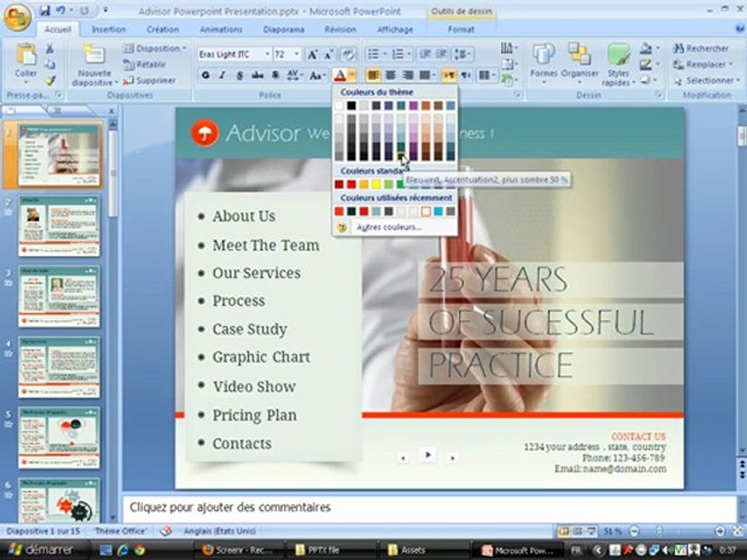Switch to the Création tab
747x560 pixels.
[163, 29]
